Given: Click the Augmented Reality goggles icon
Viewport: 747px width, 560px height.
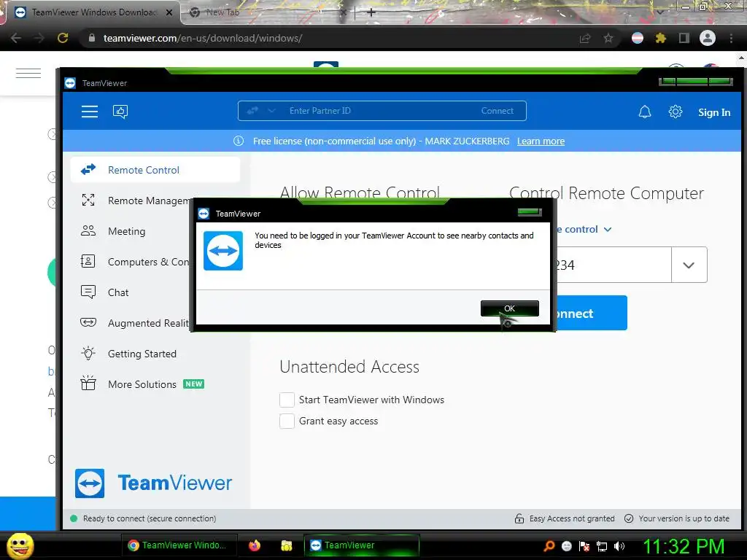Looking at the screenshot, I should 88,322.
